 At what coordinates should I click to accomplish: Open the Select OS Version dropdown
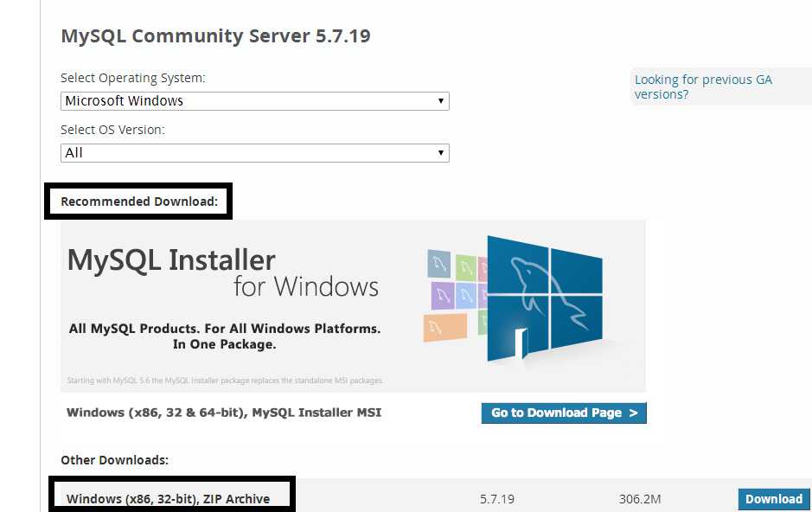click(x=255, y=153)
